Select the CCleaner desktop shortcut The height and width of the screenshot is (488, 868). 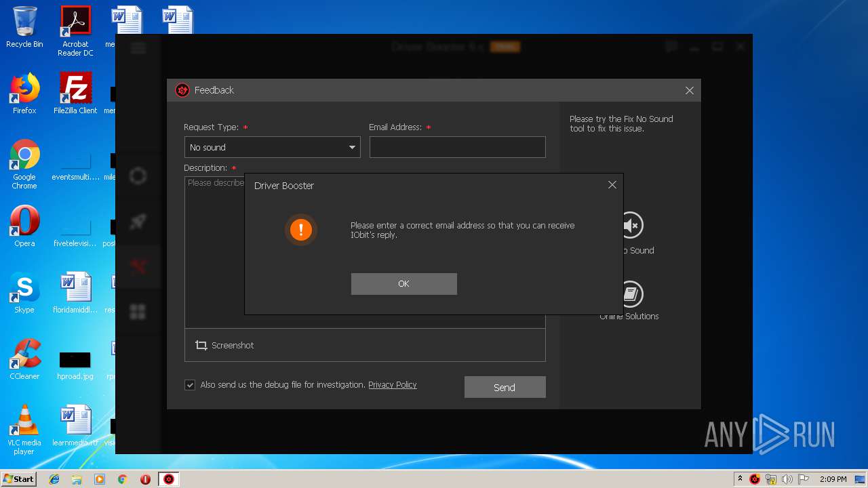(x=24, y=359)
